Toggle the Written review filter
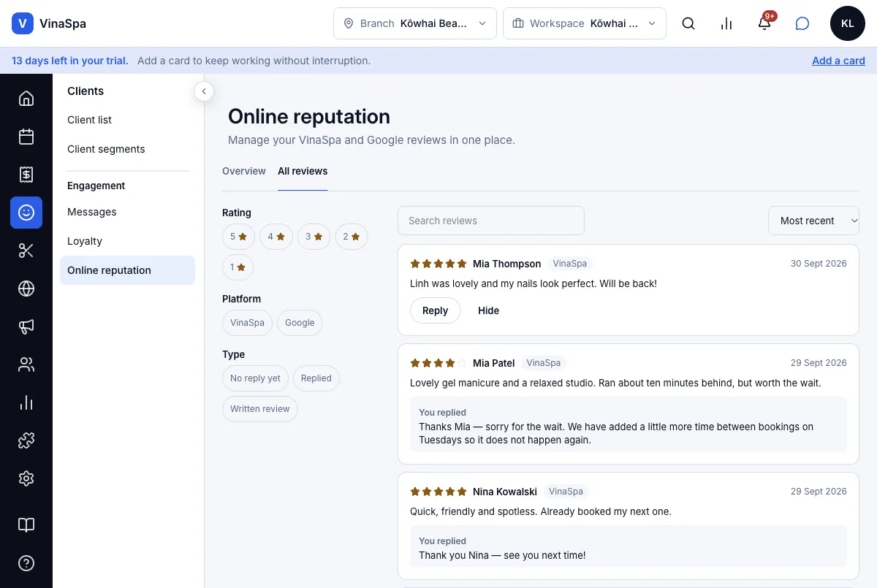Viewport: 877px width, 588px height. [260, 409]
